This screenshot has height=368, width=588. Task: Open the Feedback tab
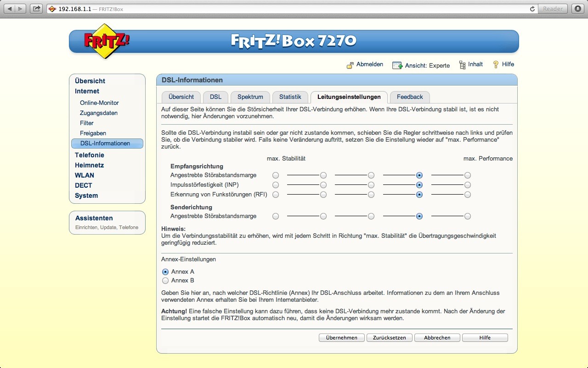[x=410, y=97]
